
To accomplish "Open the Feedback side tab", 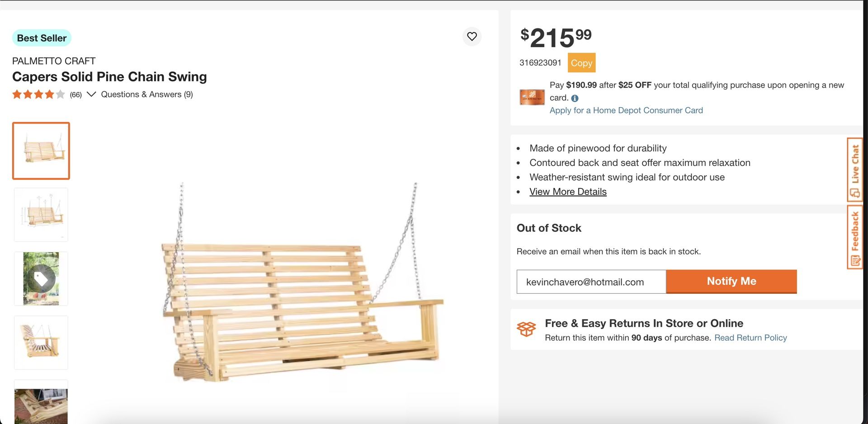I will [854, 237].
